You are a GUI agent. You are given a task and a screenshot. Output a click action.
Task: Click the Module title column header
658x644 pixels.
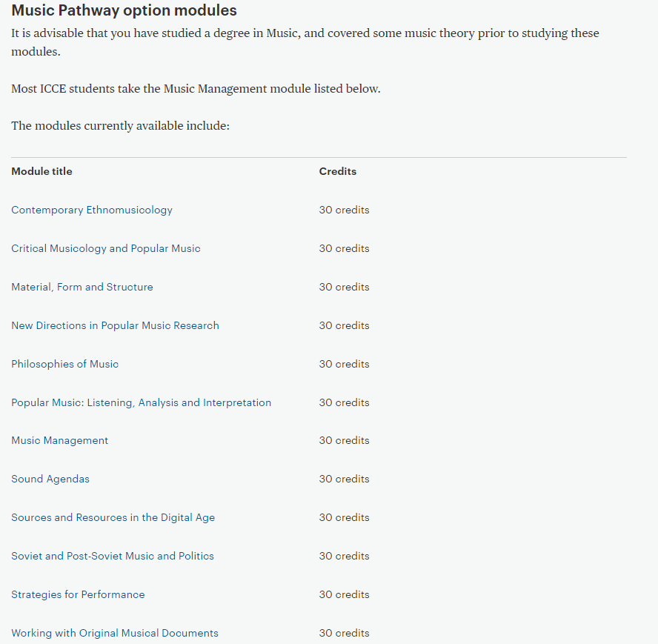pos(41,171)
